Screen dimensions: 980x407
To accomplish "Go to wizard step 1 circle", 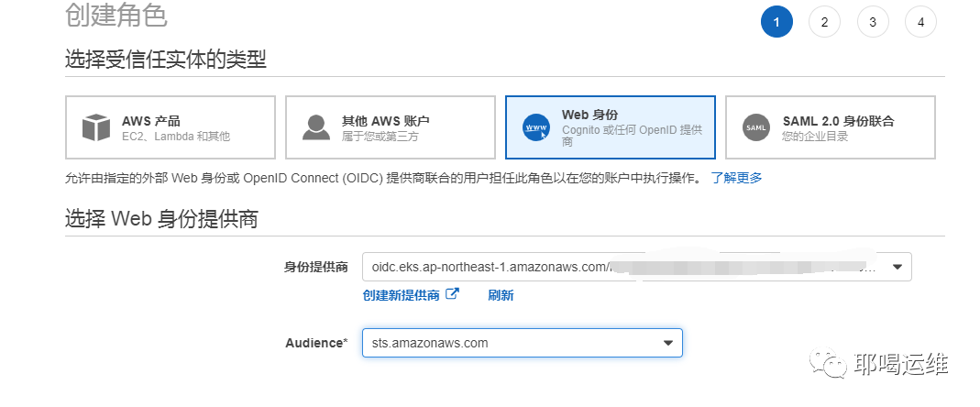I will pyautogui.click(x=776, y=23).
